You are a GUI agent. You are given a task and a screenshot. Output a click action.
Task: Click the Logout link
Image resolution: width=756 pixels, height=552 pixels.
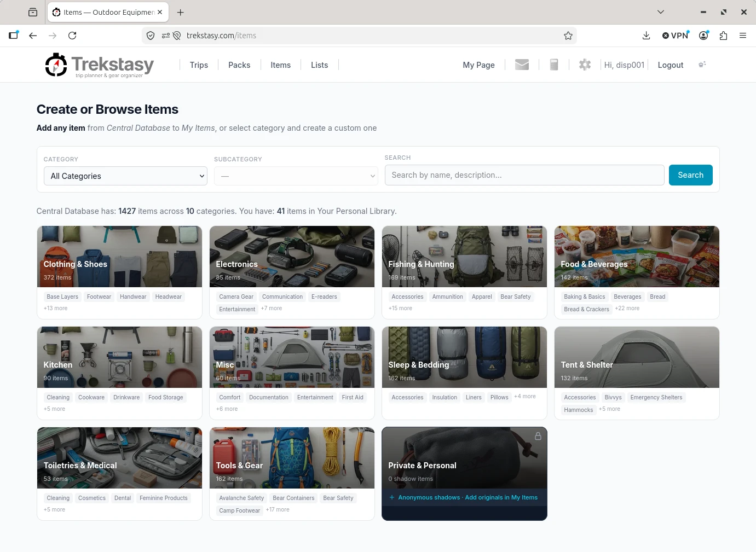click(671, 65)
